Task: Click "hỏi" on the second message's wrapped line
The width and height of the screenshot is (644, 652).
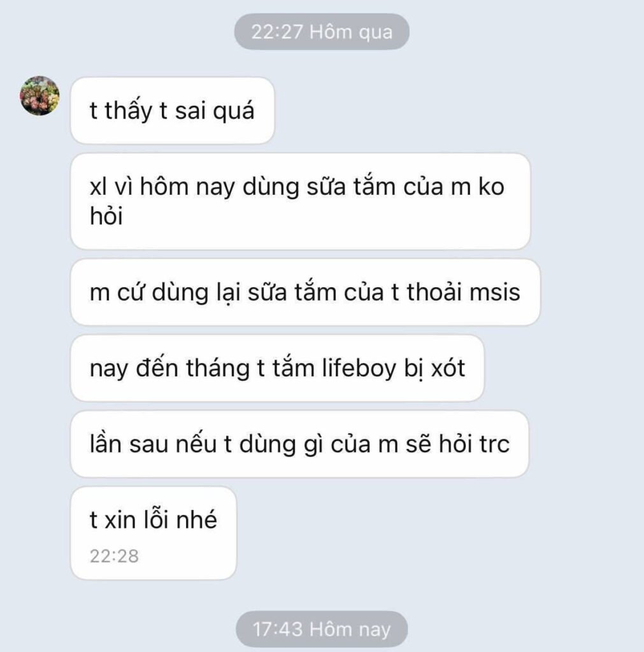Action: (x=106, y=216)
